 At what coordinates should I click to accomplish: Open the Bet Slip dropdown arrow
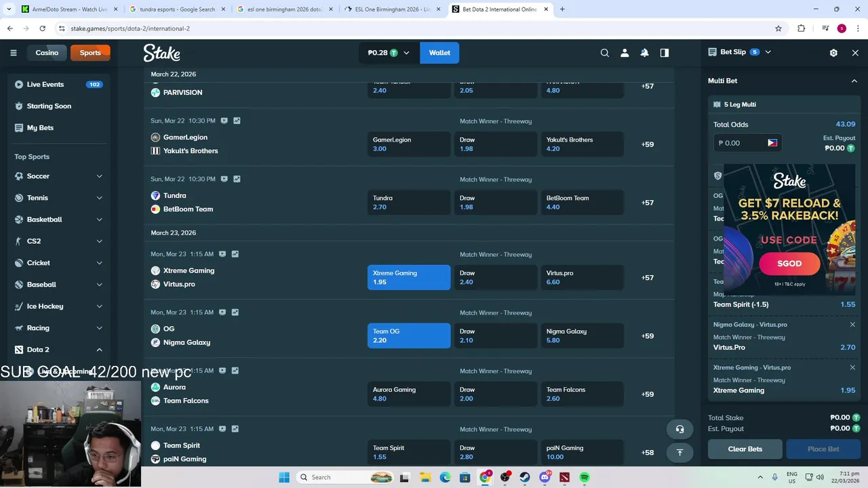768,52
